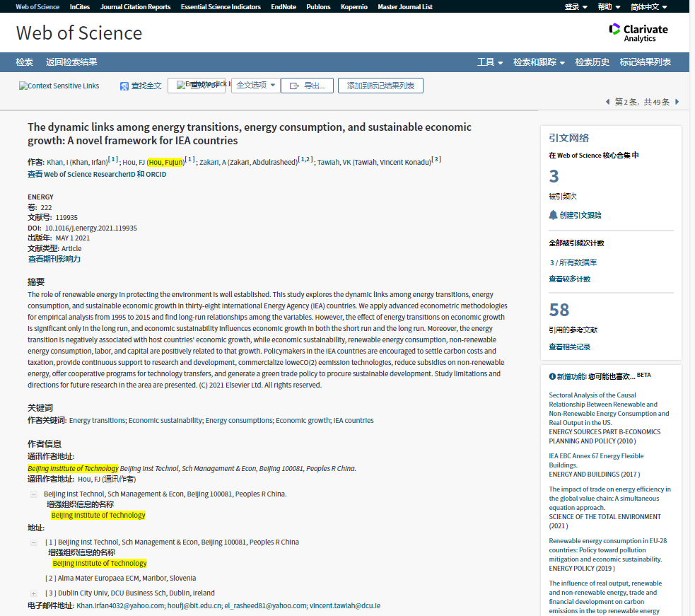
Task: Open the 全文选项 dropdown
Action: [255, 86]
